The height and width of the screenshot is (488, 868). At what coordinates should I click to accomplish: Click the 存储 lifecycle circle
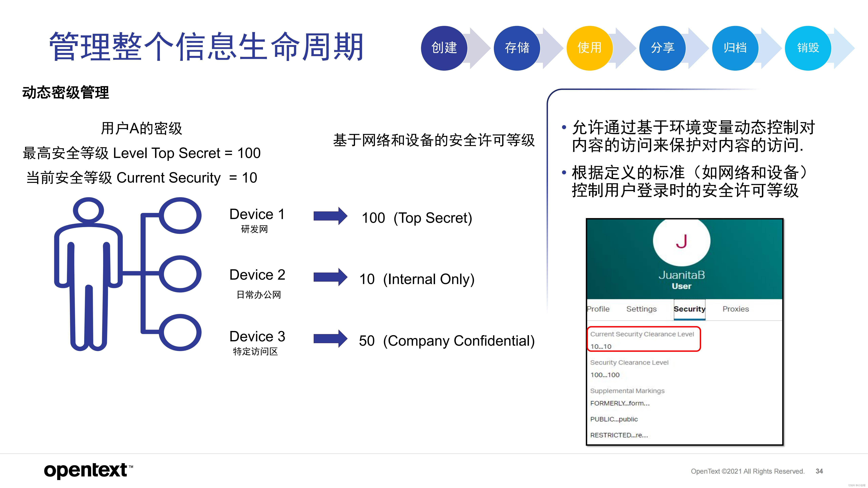(x=517, y=48)
